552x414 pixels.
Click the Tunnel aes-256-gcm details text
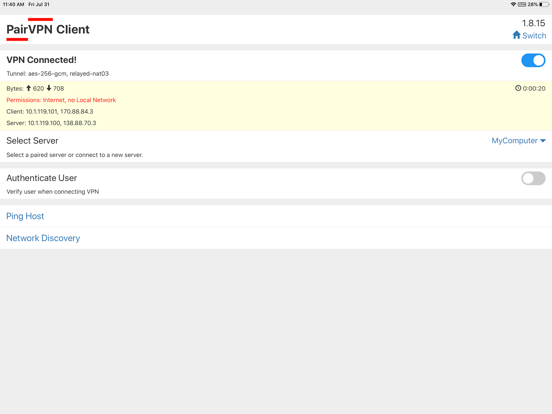[57, 74]
